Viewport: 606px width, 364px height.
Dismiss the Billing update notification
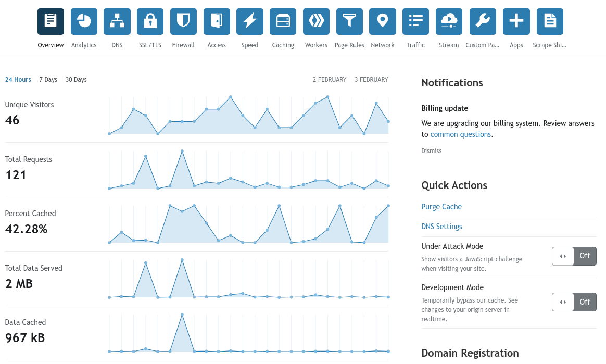(x=431, y=151)
